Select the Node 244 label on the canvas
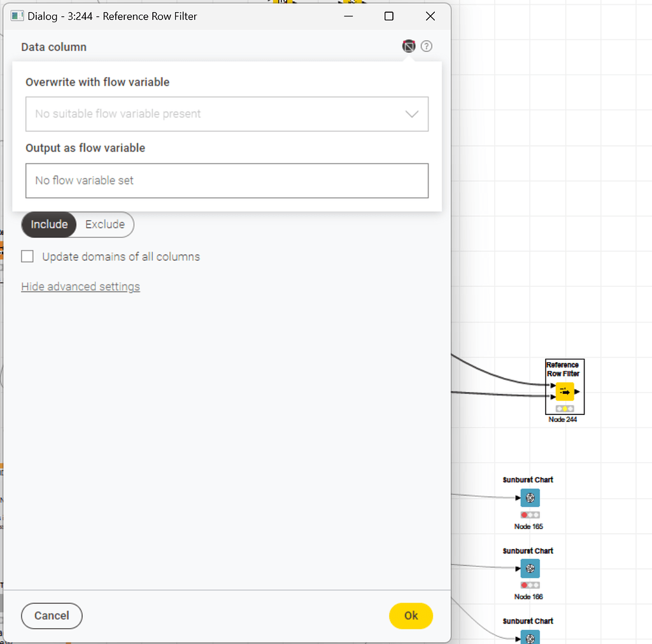Viewport: 652px width, 644px height. (563, 419)
